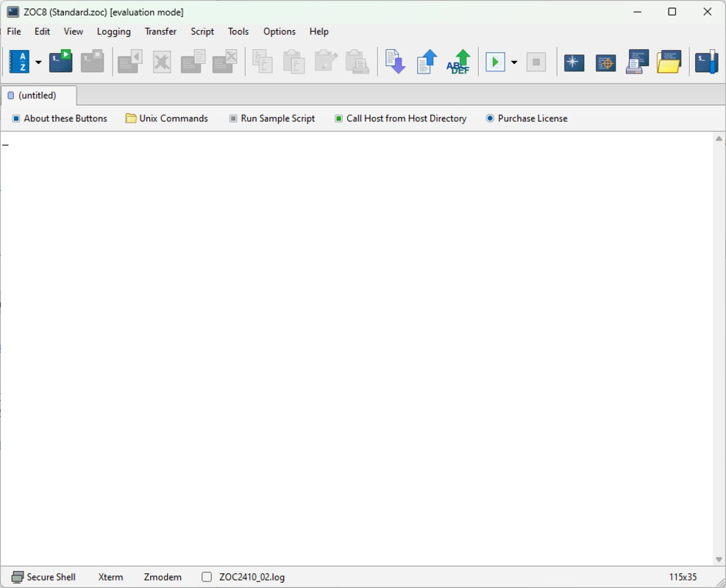Maximize the ZOC8 window
This screenshot has width=726, height=588.
coord(672,12)
